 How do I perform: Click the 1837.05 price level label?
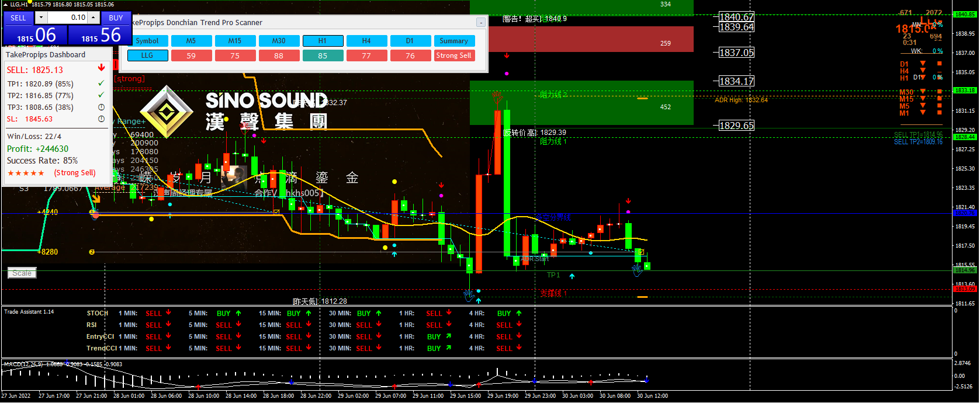(736, 53)
